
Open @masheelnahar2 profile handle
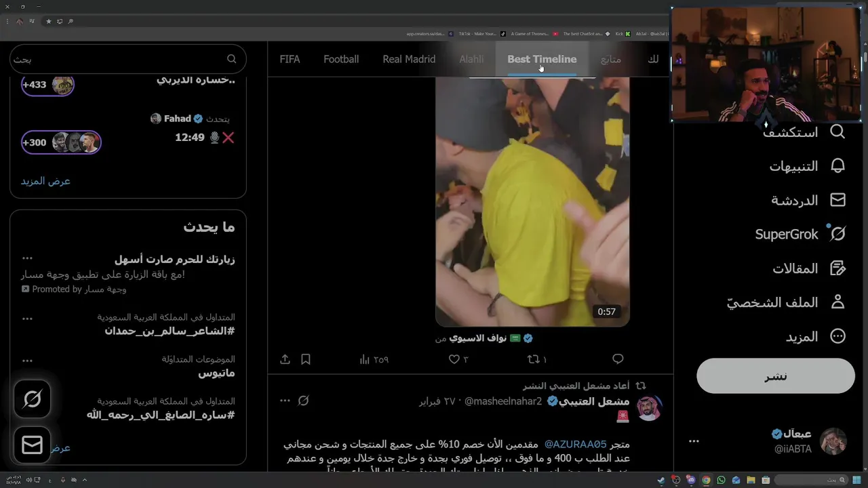[x=503, y=401]
